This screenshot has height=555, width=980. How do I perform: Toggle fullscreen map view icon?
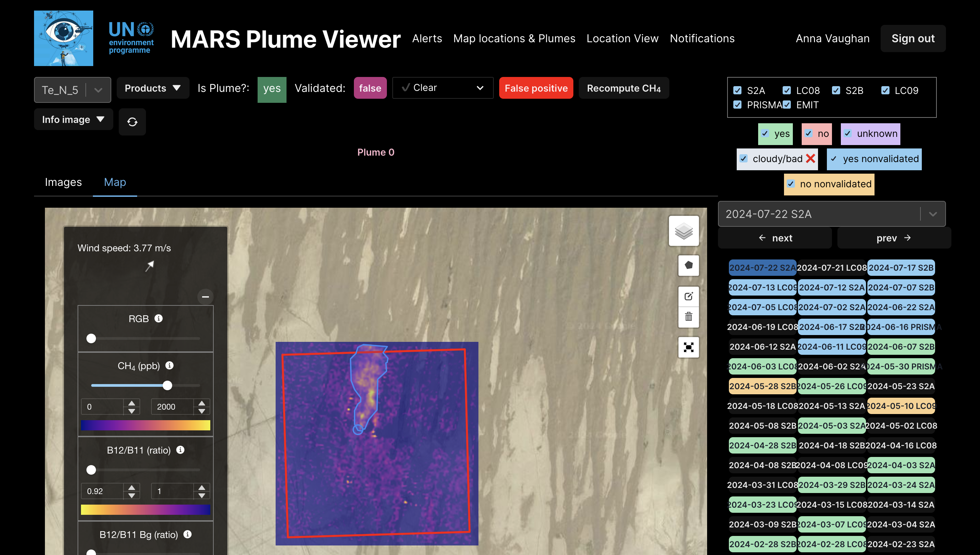[688, 347]
